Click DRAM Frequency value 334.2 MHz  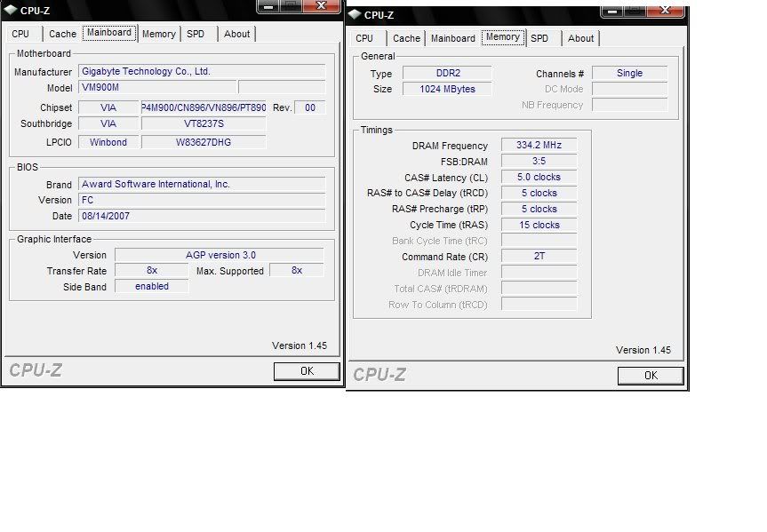539,146
